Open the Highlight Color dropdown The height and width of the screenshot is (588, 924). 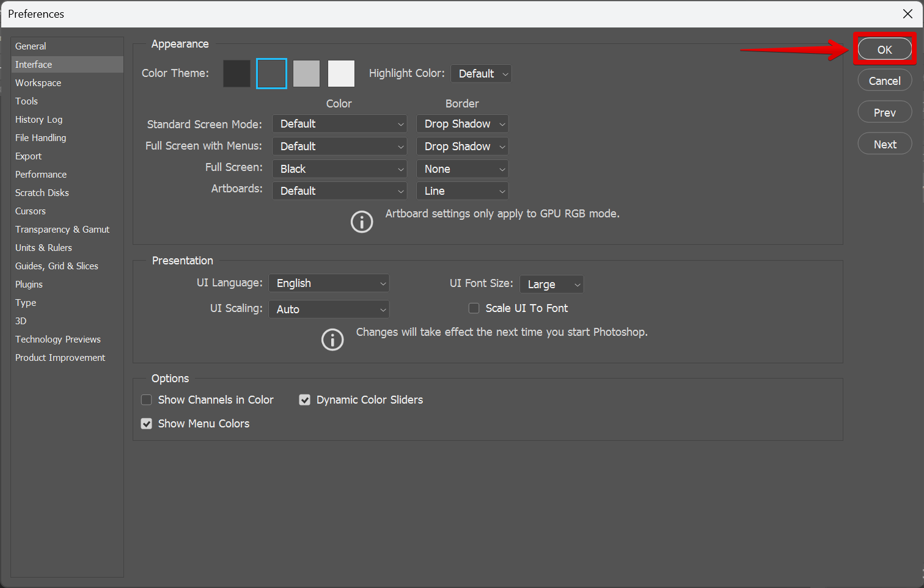(481, 74)
